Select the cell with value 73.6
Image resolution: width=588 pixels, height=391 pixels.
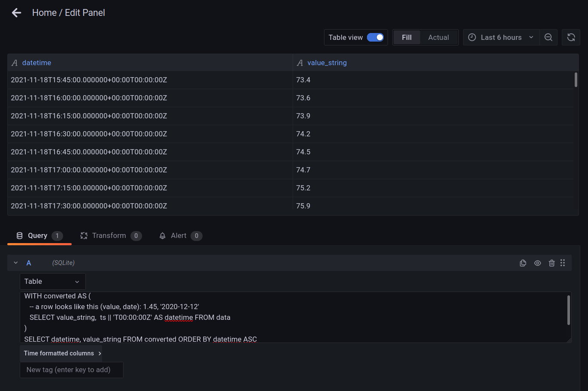tap(433, 98)
